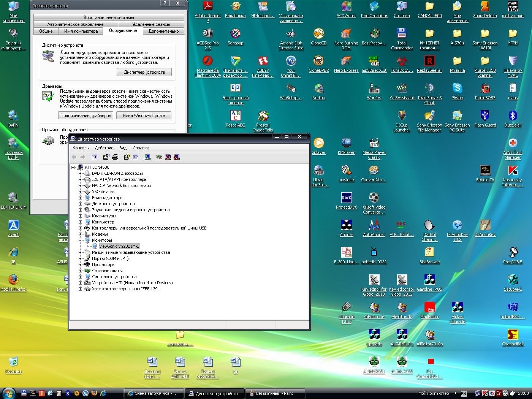The height and width of the screenshot is (399, 532).
Task: Expand the Видеоадаптеры tree node
Action: pyautogui.click(x=80, y=198)
